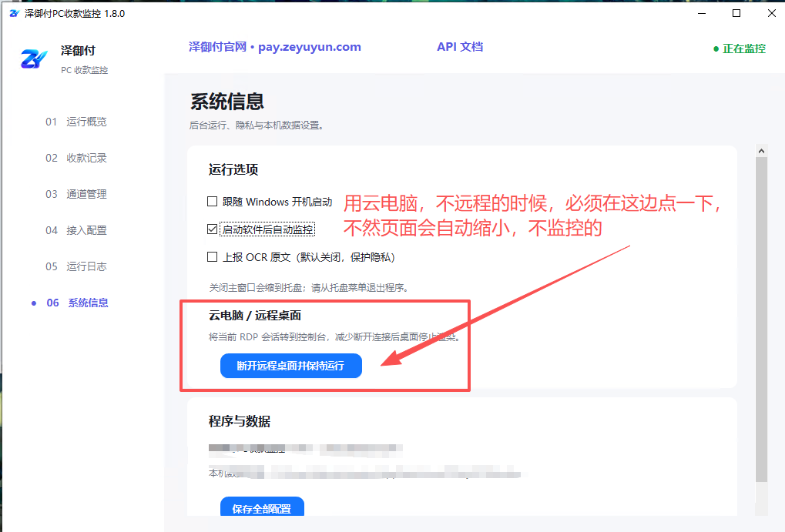The image size is (785, 532).
Task: Click the 正在监控 status indicator
Action: (x=740, y=49)
